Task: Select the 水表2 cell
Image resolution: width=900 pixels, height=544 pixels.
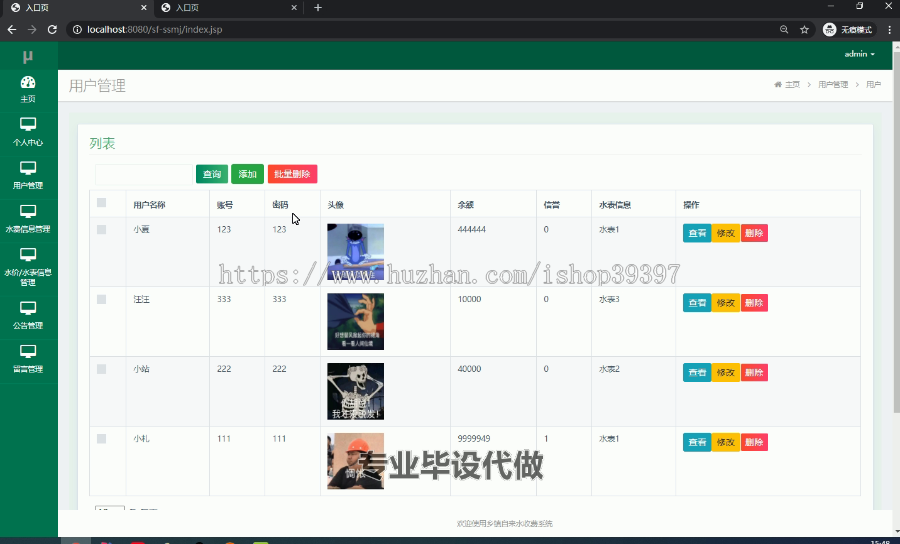Action: coord(609,369)
